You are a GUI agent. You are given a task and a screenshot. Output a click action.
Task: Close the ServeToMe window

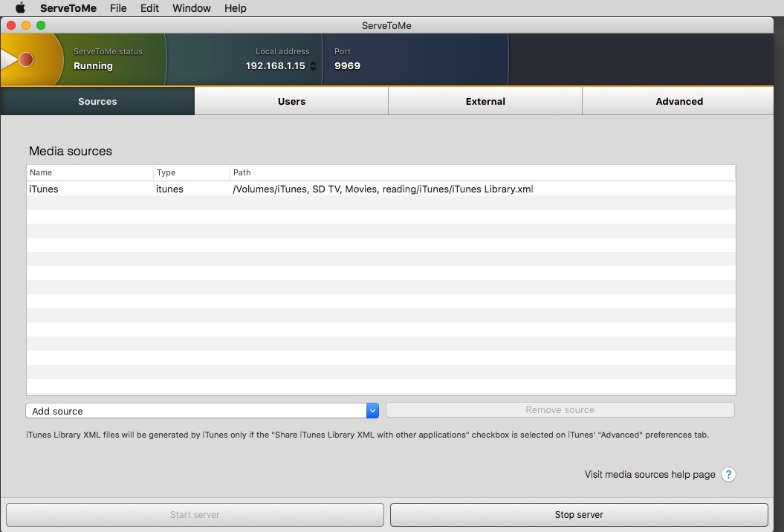point(11,25)
